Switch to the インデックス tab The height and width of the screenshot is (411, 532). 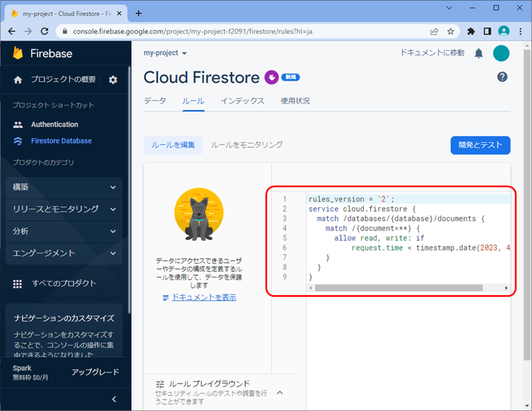(242, 101)
